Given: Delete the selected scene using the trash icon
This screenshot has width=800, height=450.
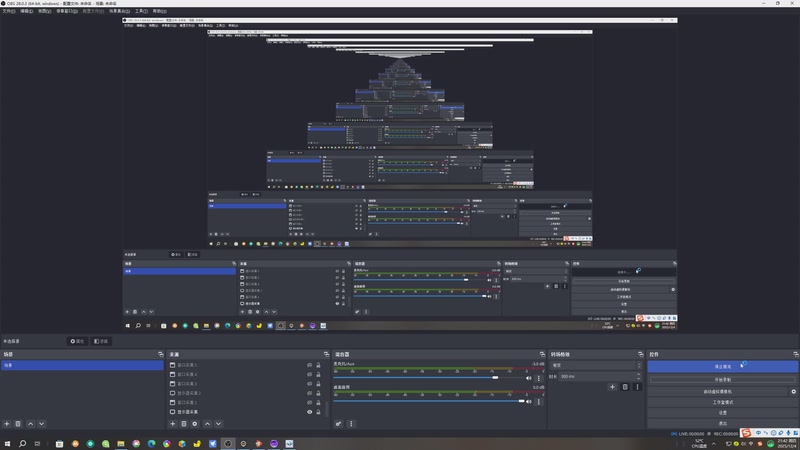Looking at the screenshot, I should [18, 423].
